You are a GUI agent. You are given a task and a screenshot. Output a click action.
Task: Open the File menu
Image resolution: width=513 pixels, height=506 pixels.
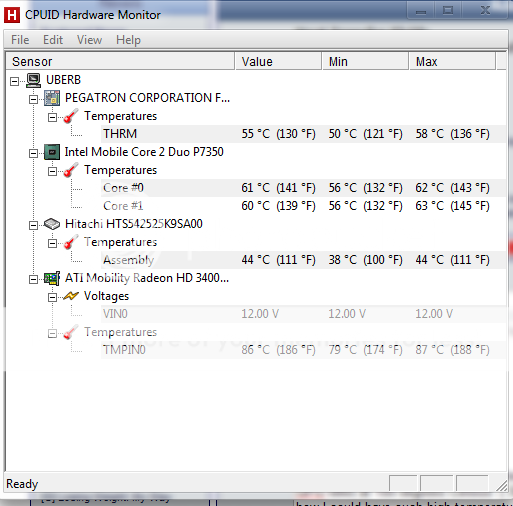(x=20, y=40)
